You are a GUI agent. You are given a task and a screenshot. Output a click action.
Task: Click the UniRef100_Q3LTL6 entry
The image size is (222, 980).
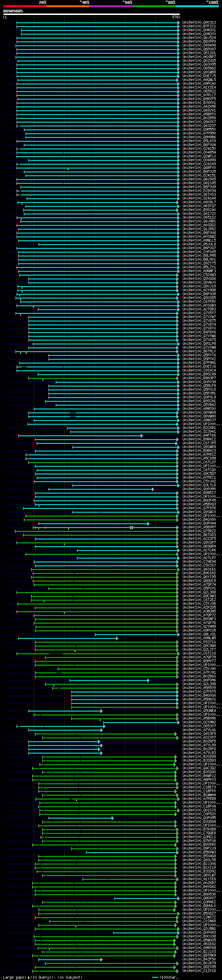[199, 485]
